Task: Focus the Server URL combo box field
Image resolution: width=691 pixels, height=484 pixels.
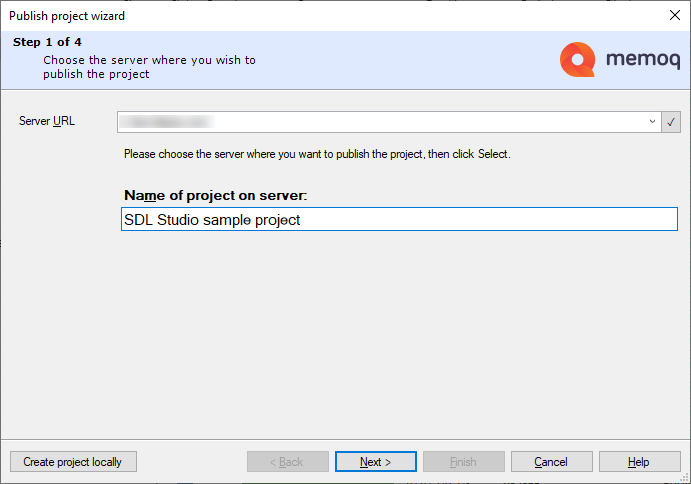Action: (x=380, y=122)
